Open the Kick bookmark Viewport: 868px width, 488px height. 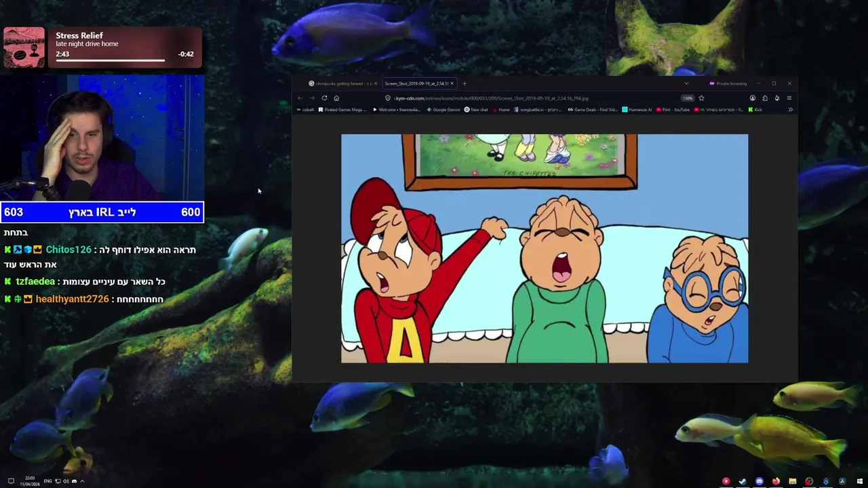755,110
